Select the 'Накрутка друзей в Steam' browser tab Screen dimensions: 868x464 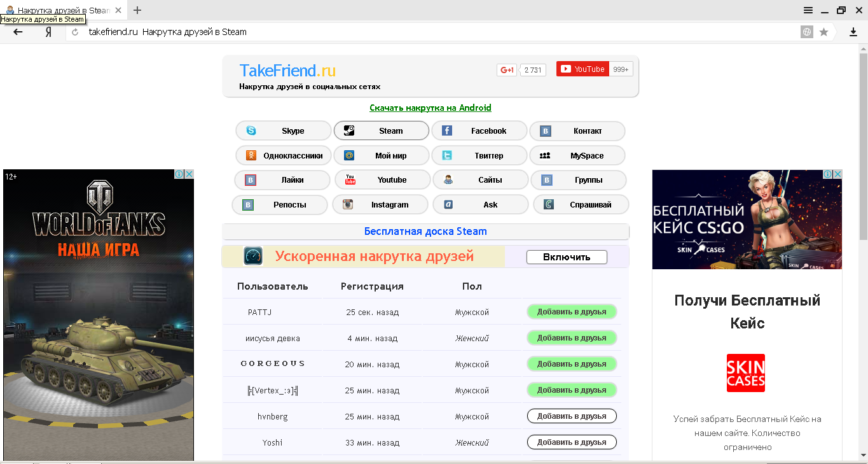click(62, 10)
